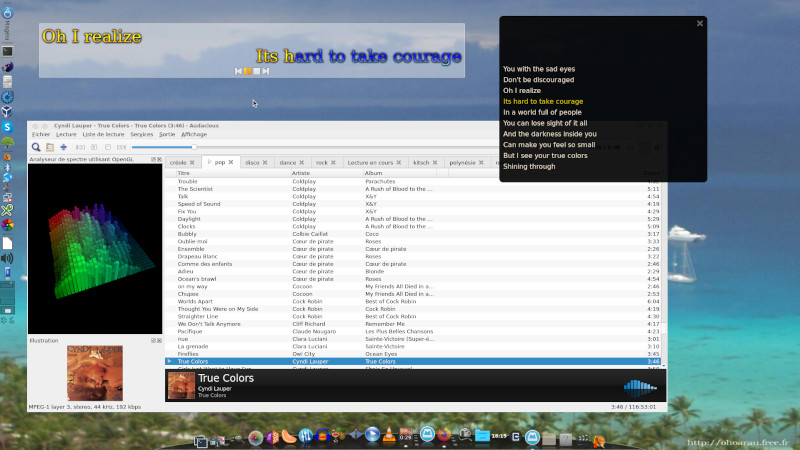Switch to the Lecture en cours tab
The image size is (800, 450).
[370, 162]
